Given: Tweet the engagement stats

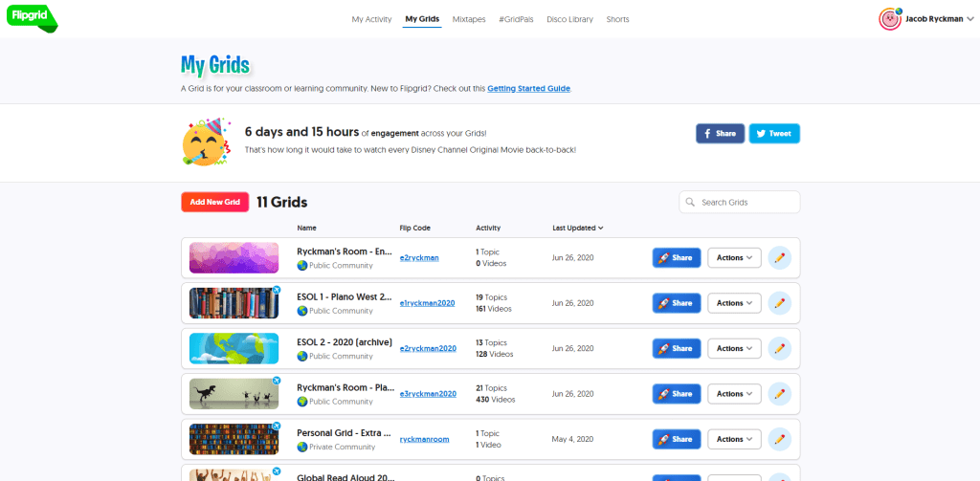Looking at the screenshot, I should 773,134.
